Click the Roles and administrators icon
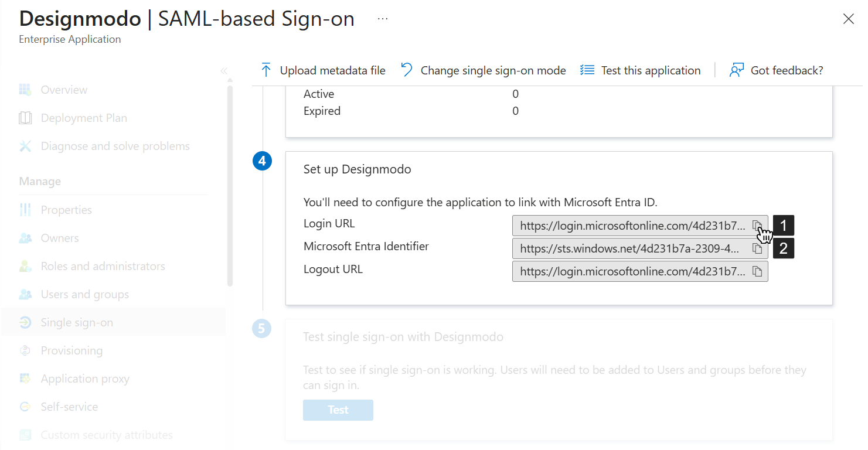Screen dimensions: 868x450 click(25, 266)
